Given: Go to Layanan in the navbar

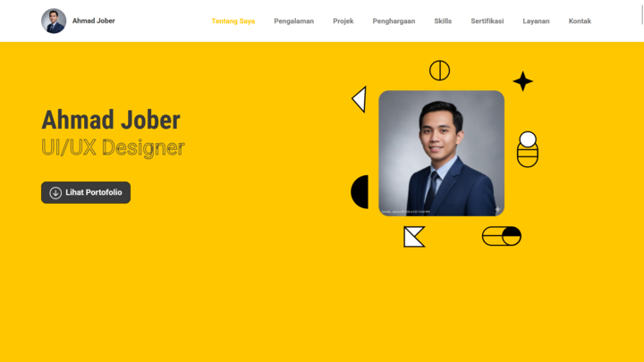Looking at the screenshot, I should pyautogui.click(x=536, y=21).
